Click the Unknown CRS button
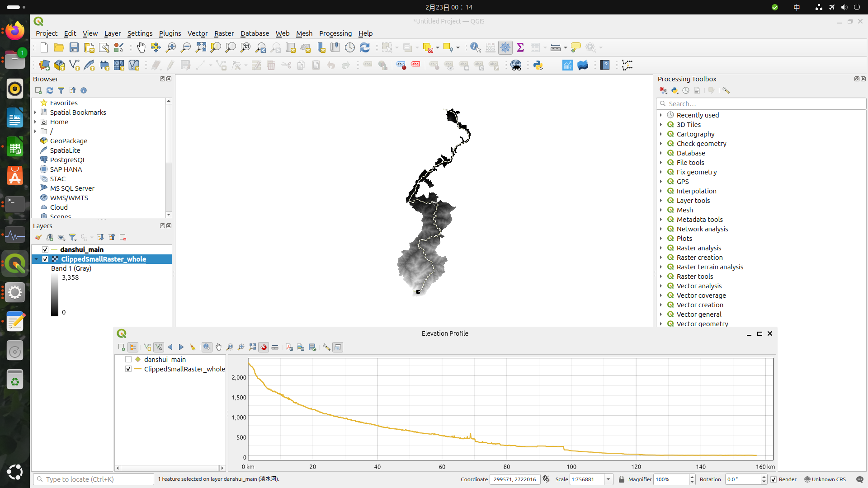The image size is (868, 488). [x=825, y=479]
